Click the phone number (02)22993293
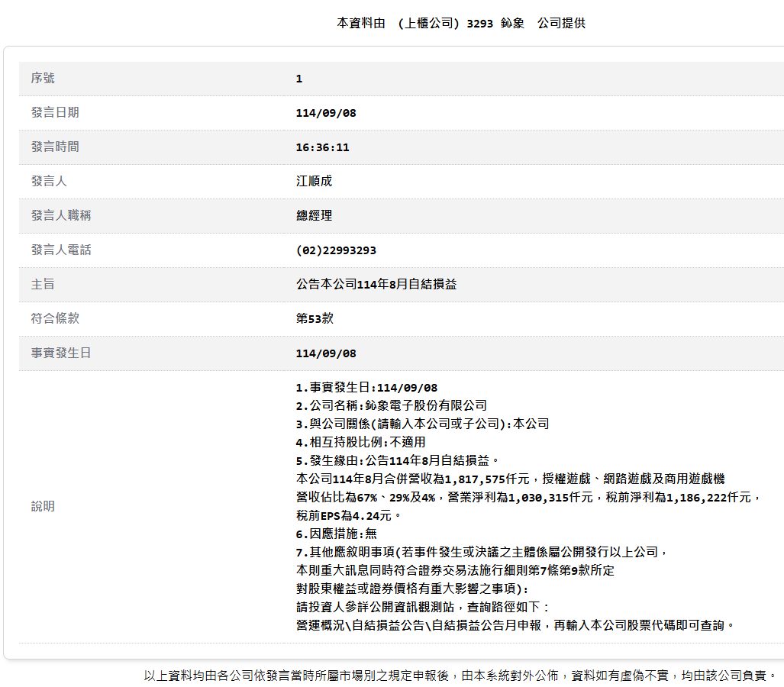The width and height of the screenshot is (784, 687). [336, 250]
